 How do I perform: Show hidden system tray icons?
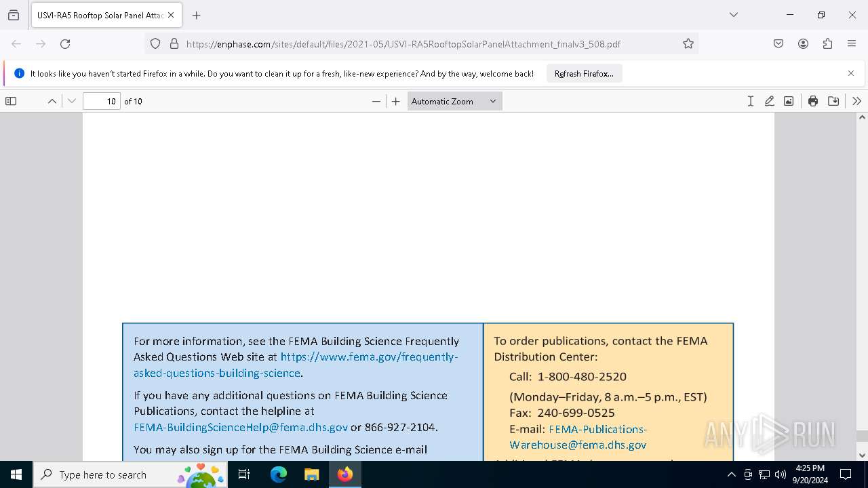coord(731,474)
